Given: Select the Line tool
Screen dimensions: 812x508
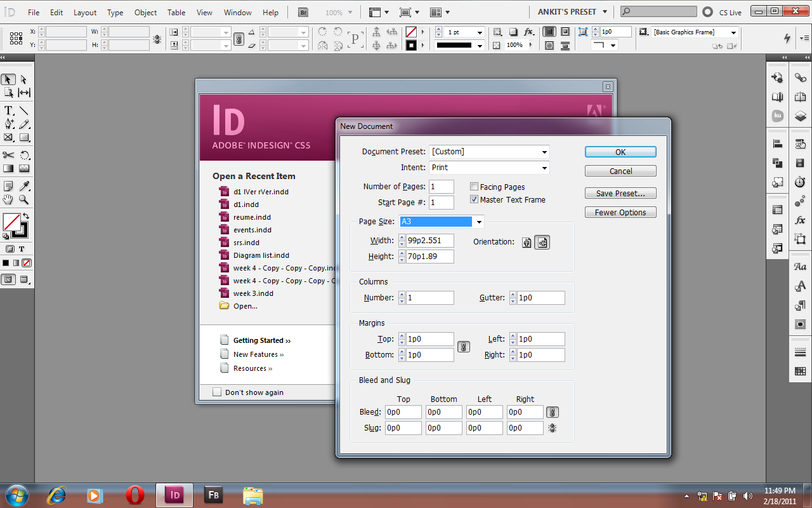Looking at the screenshot, I should coord(24,111).
